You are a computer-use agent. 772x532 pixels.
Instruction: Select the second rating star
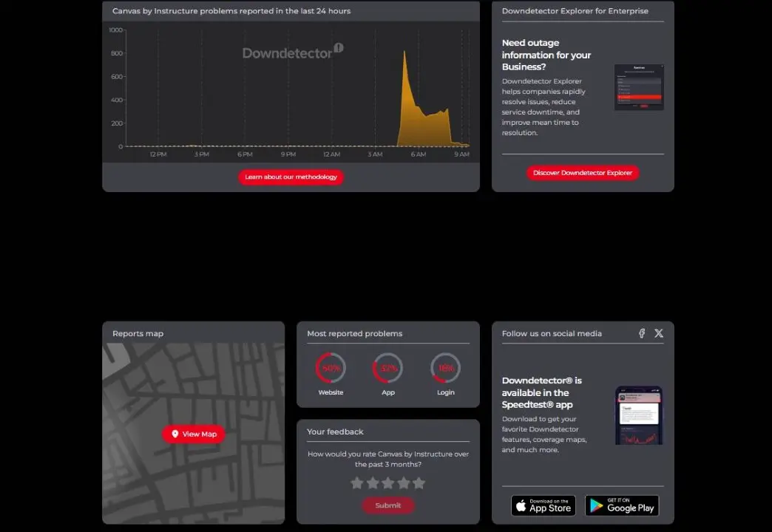373,482
